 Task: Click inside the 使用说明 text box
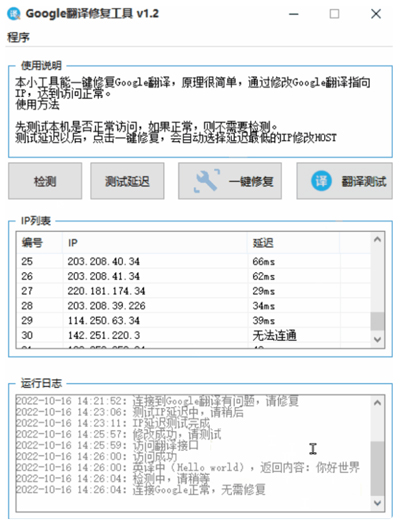click(200, 111)
